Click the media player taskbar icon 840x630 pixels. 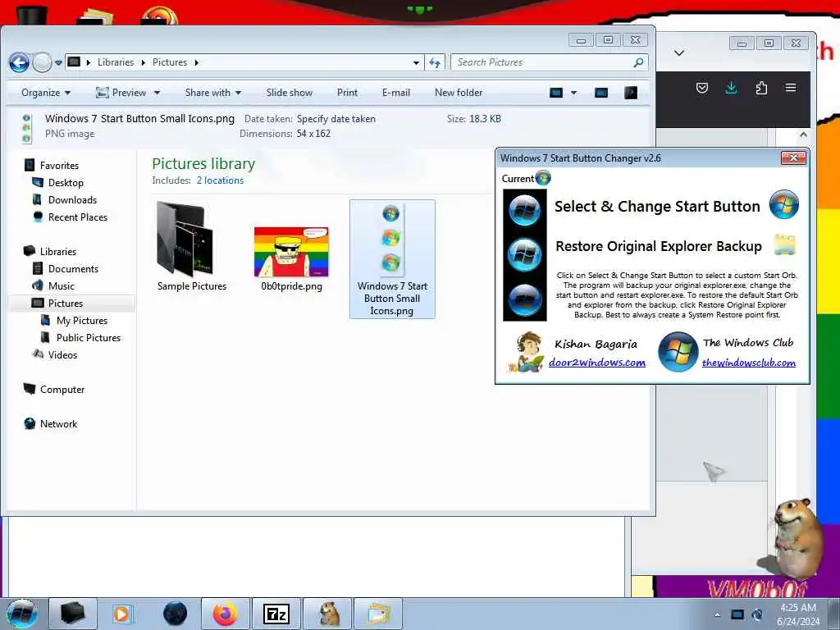pos(123,614)
